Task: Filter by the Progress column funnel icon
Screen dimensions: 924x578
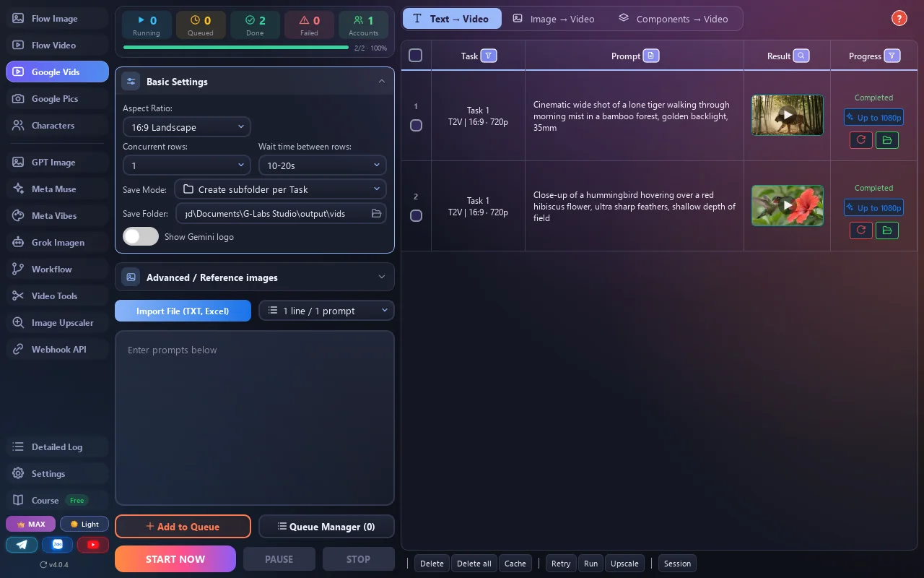Action: pyautogui.click(x=892, y=56)
